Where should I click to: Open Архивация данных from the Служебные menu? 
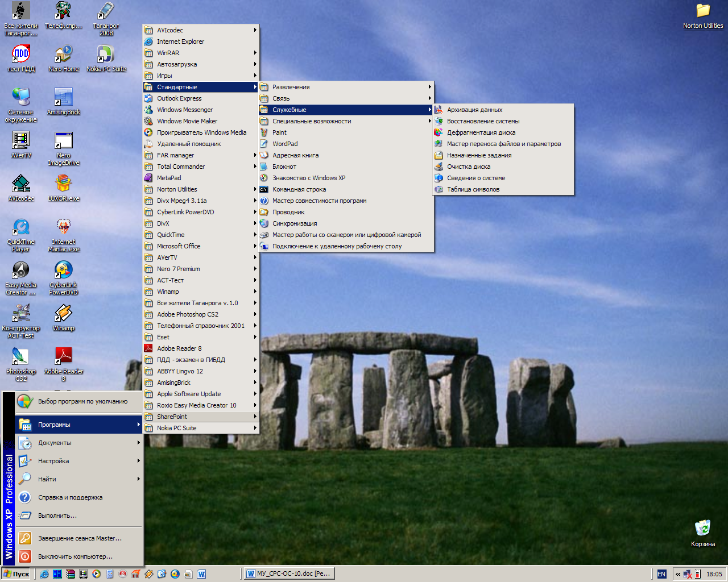point(503,110)
